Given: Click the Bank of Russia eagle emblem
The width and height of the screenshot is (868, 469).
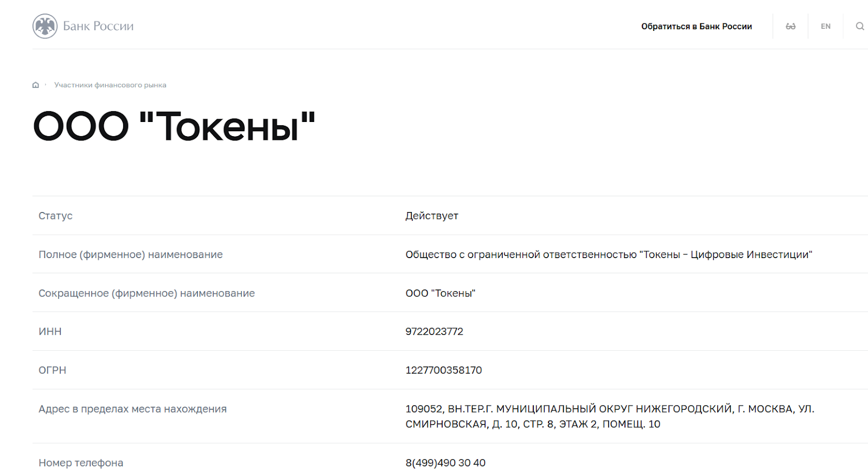Looking at the screenshot, I should tap(45, 26).
